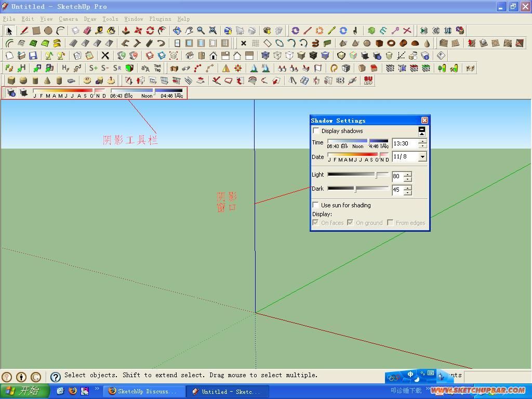532x399 pixels.
Task: Toggle the On ground checkbox
Action: coord(350,222)
